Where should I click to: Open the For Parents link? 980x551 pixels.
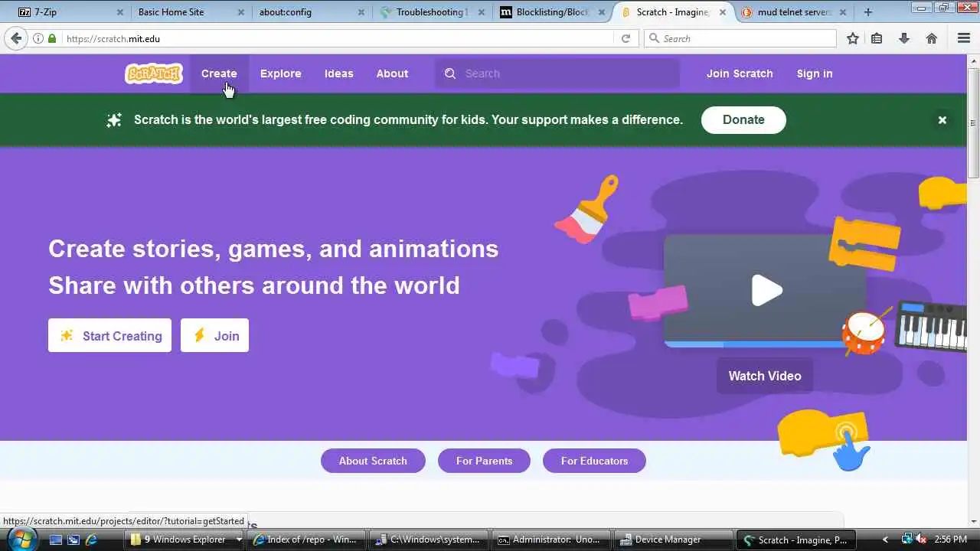click(484, 461)
